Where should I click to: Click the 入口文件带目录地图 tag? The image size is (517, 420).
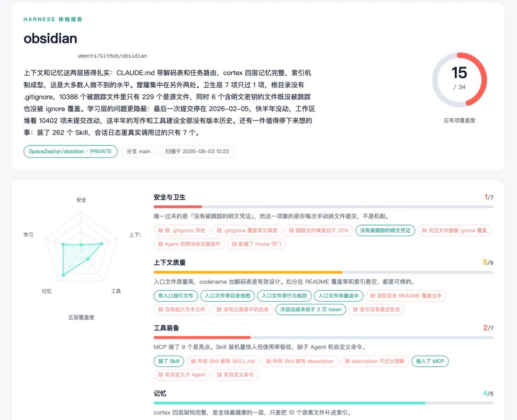click(x=227, y=295)
